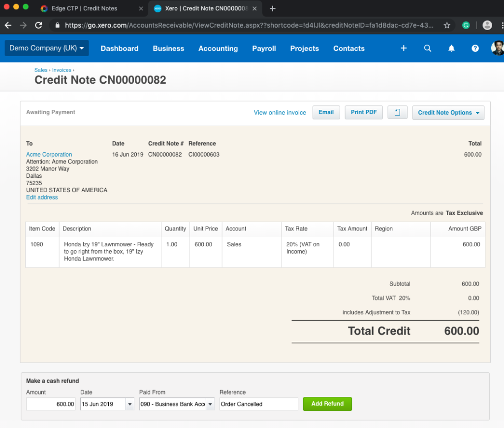504x428 pixels.
Task: Open the Accounting menu
Action: (218, 49)
